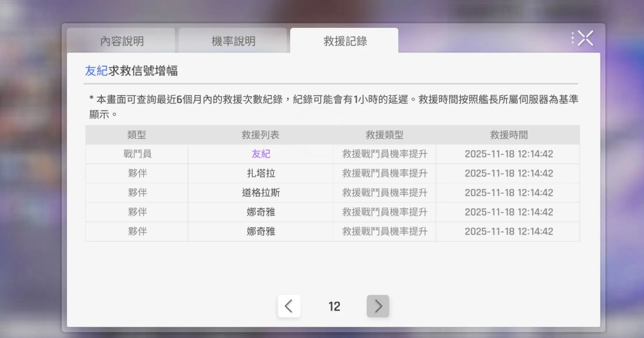The image size is (644, 338).
Task: Click the 類型 column header
Action: 136,135
